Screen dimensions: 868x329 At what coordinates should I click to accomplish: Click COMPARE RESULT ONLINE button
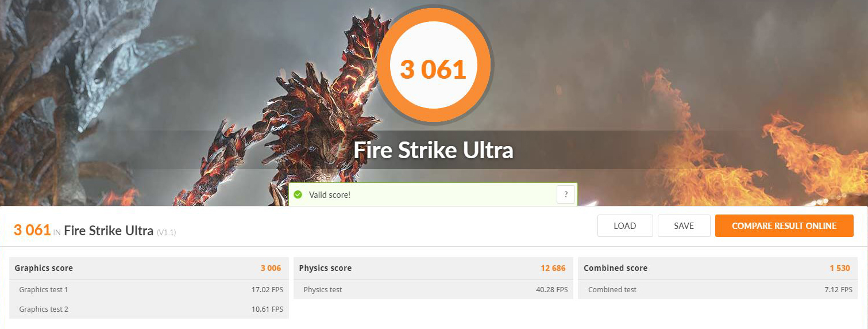click(784, 226)
